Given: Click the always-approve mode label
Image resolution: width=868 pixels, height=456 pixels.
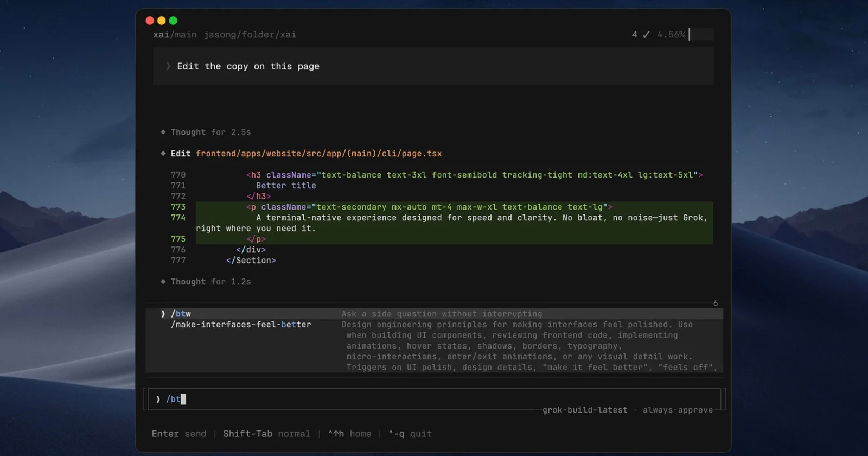Looking at the screenshot, I should coord(678,410).
